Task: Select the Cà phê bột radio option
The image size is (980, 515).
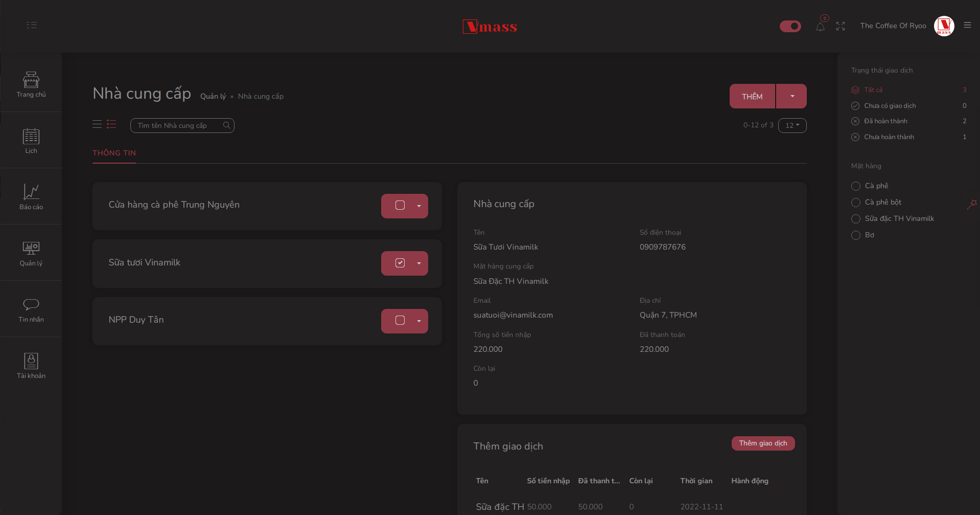Action: pyautogui.click(x=856, y=203)
